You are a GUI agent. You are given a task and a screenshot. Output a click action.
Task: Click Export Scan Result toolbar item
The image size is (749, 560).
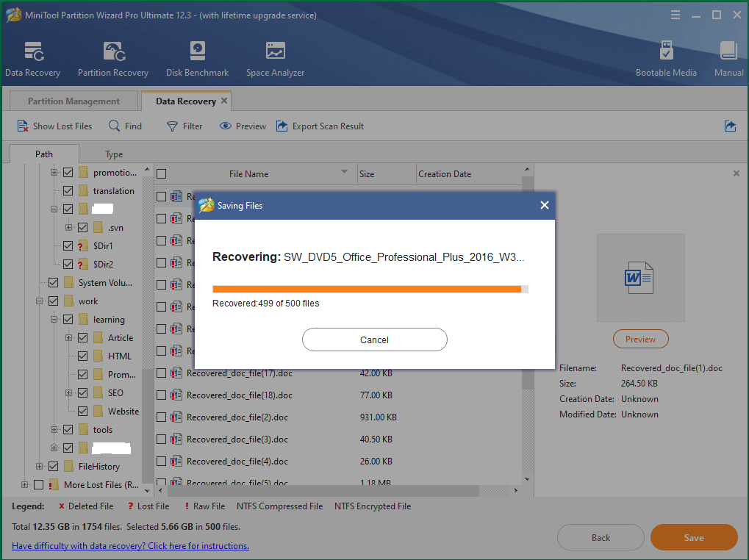tap(320, 126)
